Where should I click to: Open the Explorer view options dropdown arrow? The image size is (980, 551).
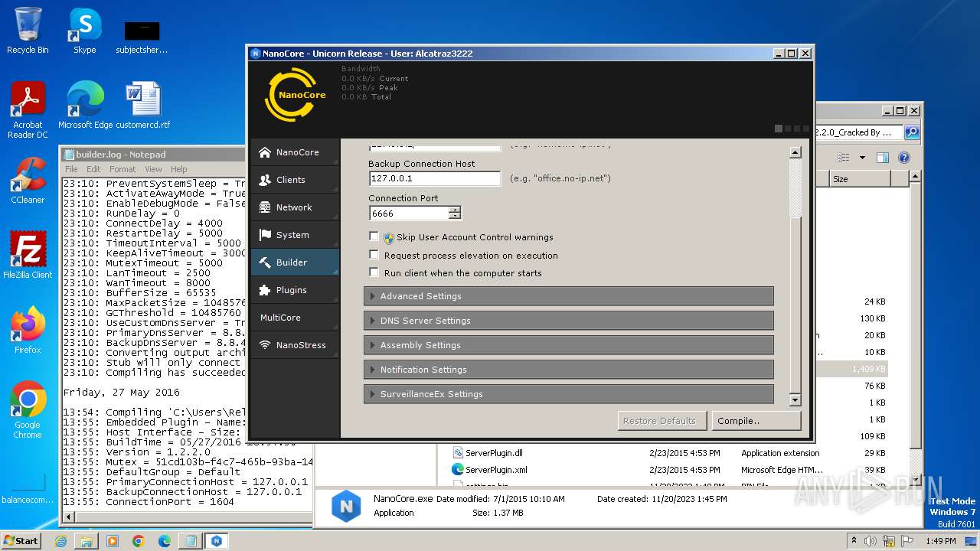862,158
